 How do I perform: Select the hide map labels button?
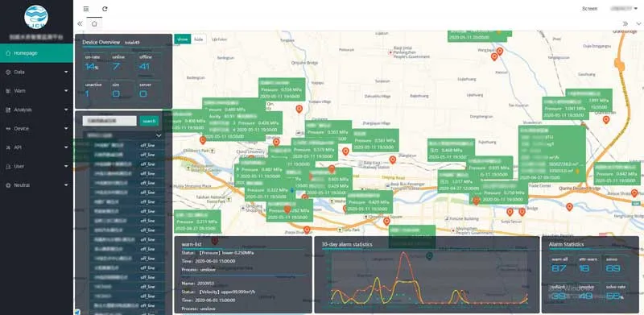pos(198,39)
